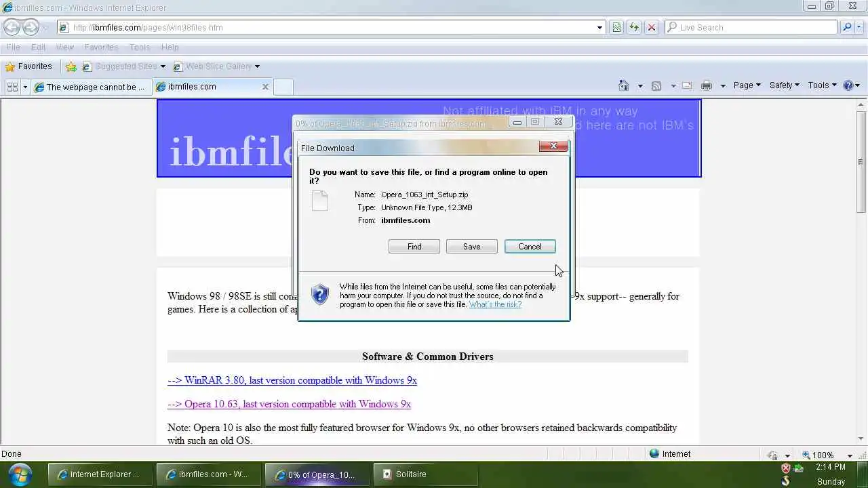Open the 'What's the risk?' link

point(495,304)
